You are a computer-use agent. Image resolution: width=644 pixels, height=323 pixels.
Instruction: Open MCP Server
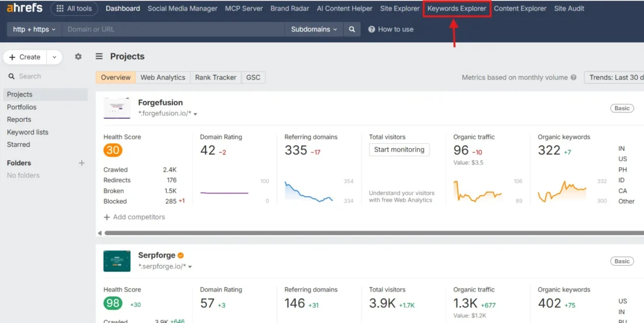click(x=244, y=8)
